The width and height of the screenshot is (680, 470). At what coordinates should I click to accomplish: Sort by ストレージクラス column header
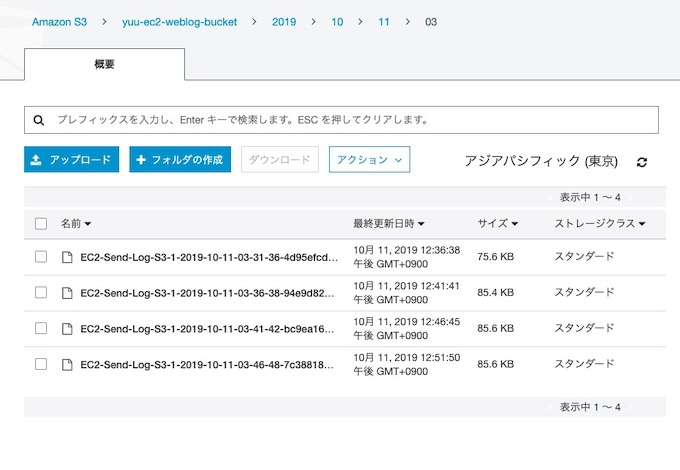pyautogui.click(x=600, y=224)
